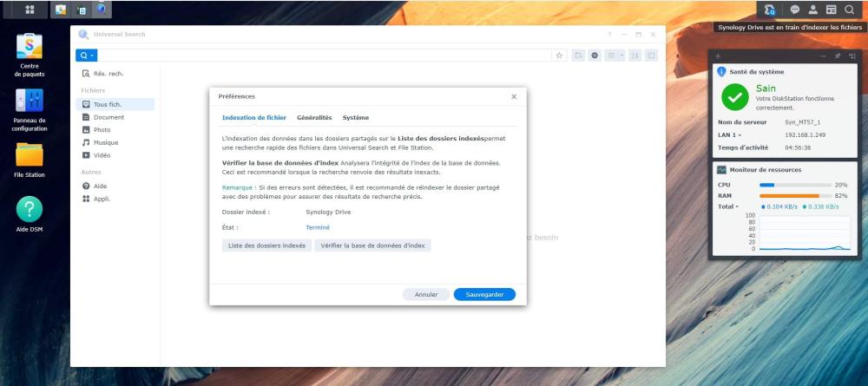Click the Liste des dossiers indexés button
868x386 pixels.
pyautogui.click(x=266, y=245)
